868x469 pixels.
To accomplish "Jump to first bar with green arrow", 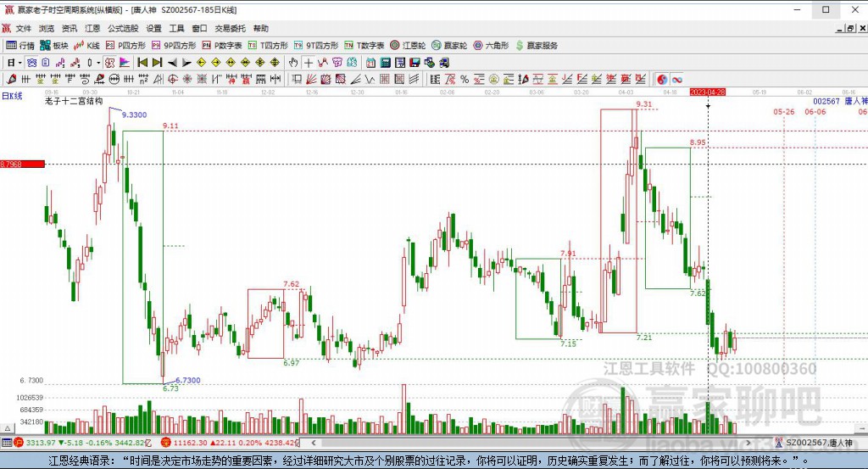I will pyautogui.click(x=142, y=62).
